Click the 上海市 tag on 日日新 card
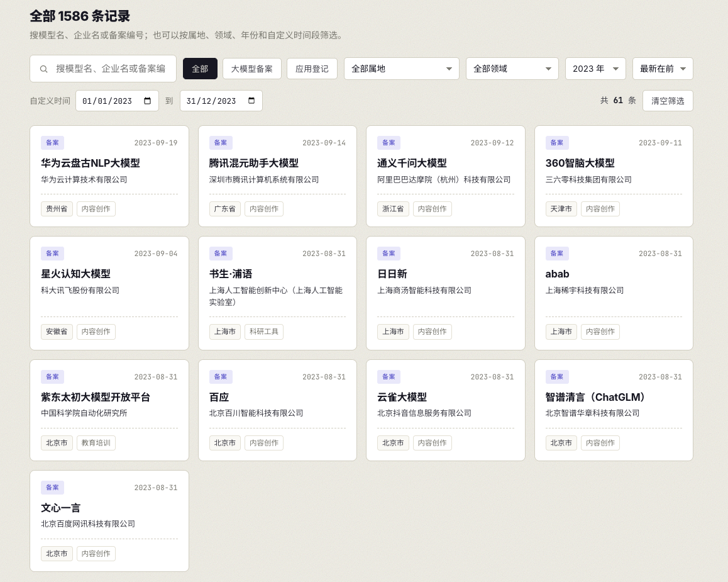The height and width of the screenshot is (582, 728). pos(393,332)
